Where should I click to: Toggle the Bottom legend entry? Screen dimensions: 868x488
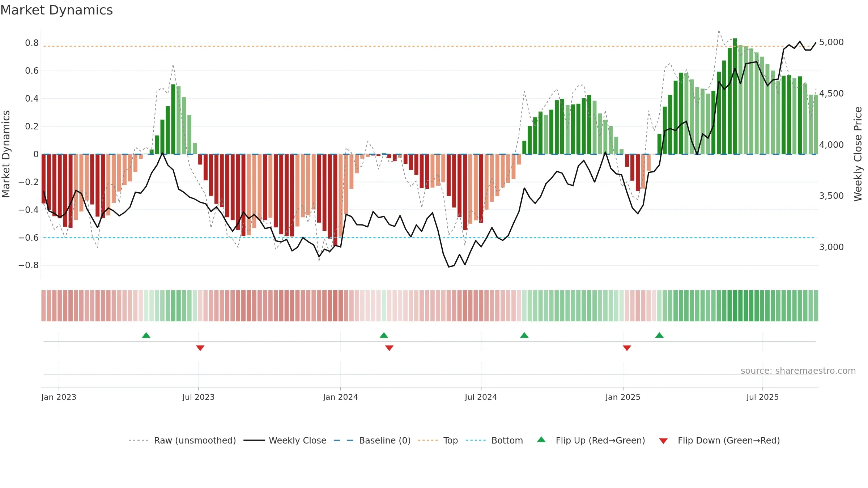point(494,440)
